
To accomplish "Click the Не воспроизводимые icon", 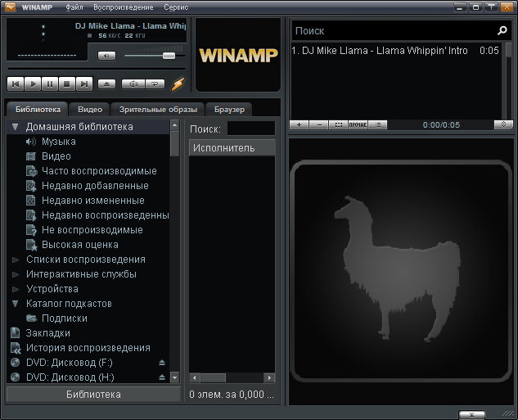I will click(31, 230).
